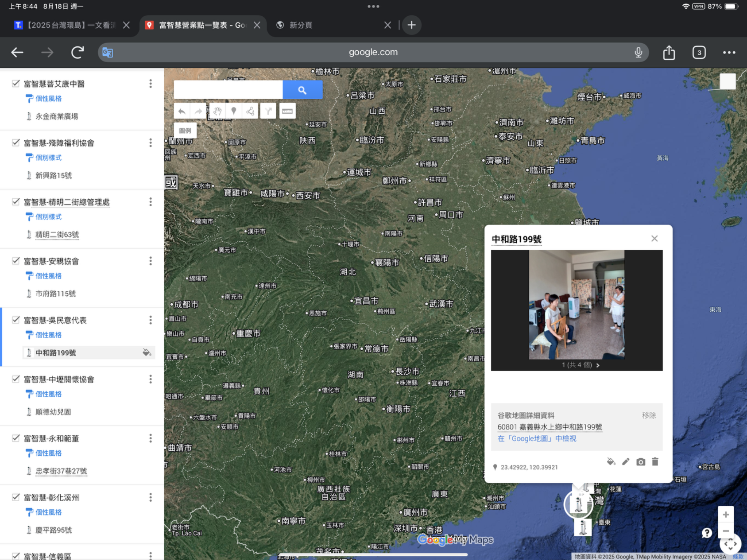Delete marker with the trash icon
This screenshot has height=560, width=747.
(655, 462)
